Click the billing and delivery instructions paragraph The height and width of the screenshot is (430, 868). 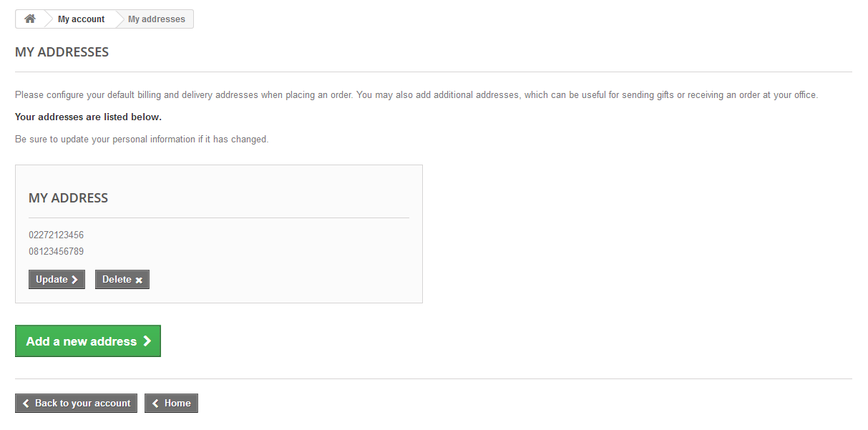[416, 94]
